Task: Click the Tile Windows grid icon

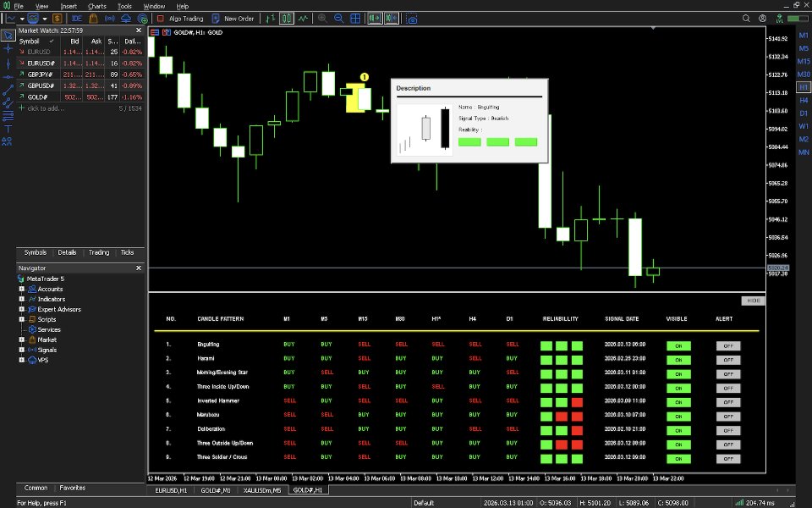Action: (x=355, y=18)
